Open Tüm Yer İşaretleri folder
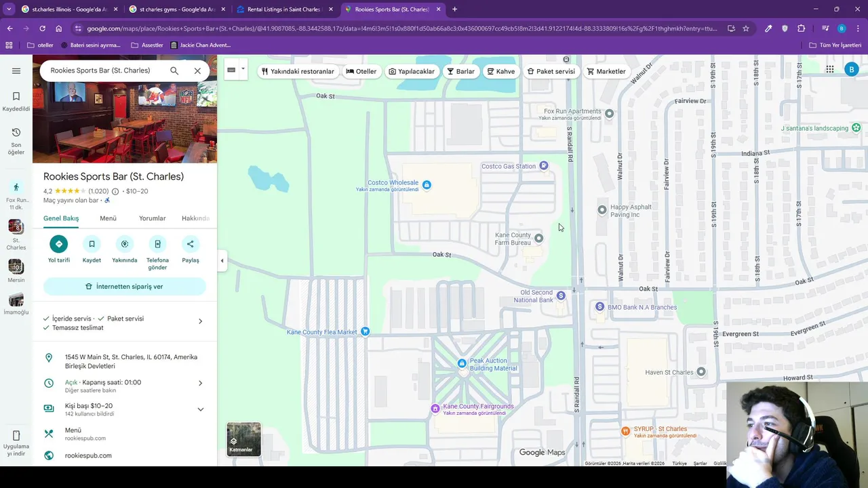The height and width of the screenshot is (488, 868). [x=835, y=45]
